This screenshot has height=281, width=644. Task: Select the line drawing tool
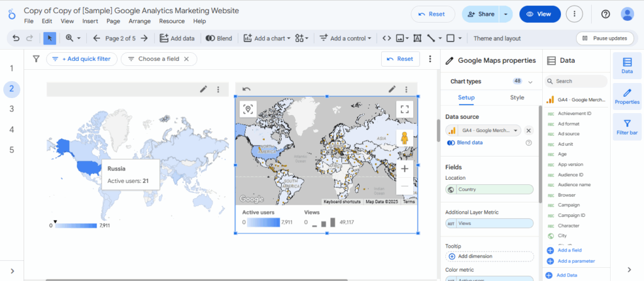[x=431, y=38]
